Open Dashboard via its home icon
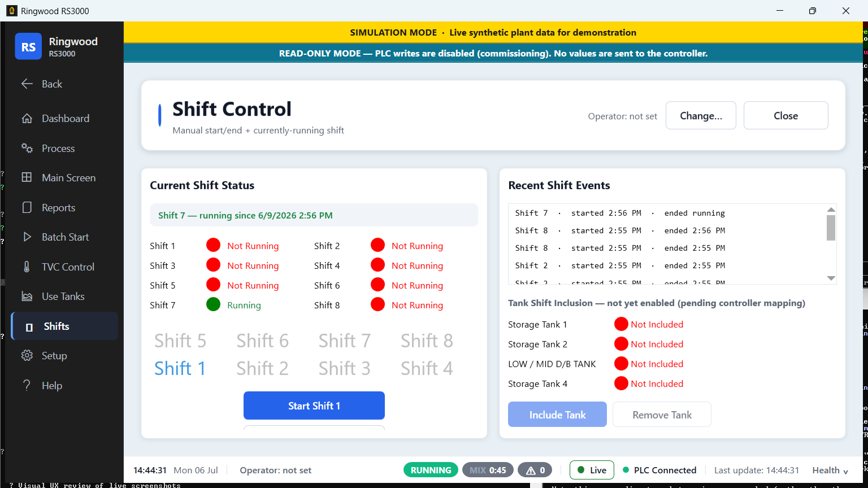The image size is (868, 488). 27,119
